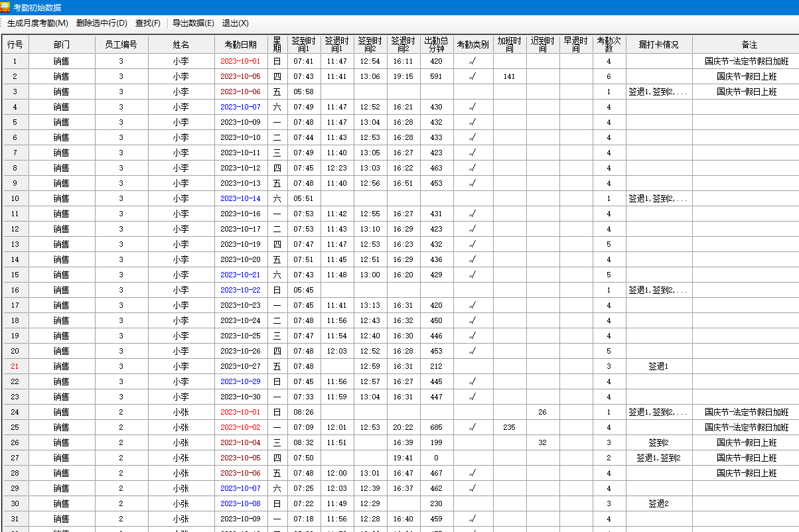
Task: Click the 国庆节-法定节假日加班 note in row 25
Action: click(x=747, y=427)
